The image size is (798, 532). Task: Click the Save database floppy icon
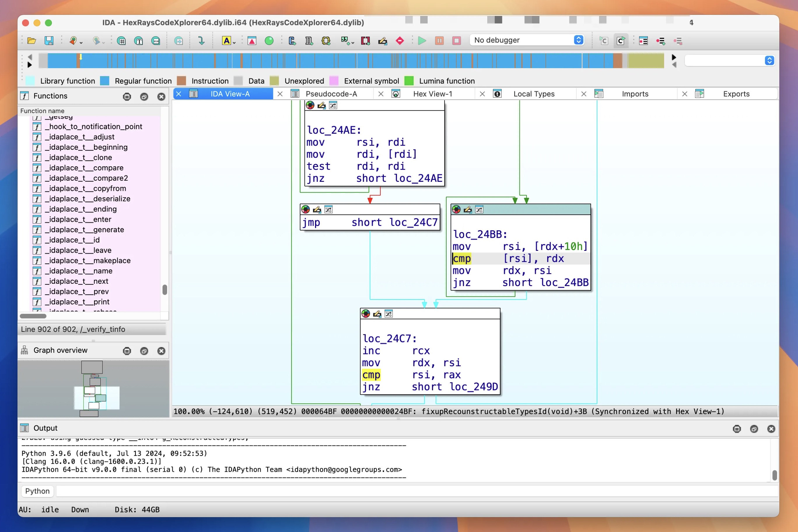[x=49, y=41]
